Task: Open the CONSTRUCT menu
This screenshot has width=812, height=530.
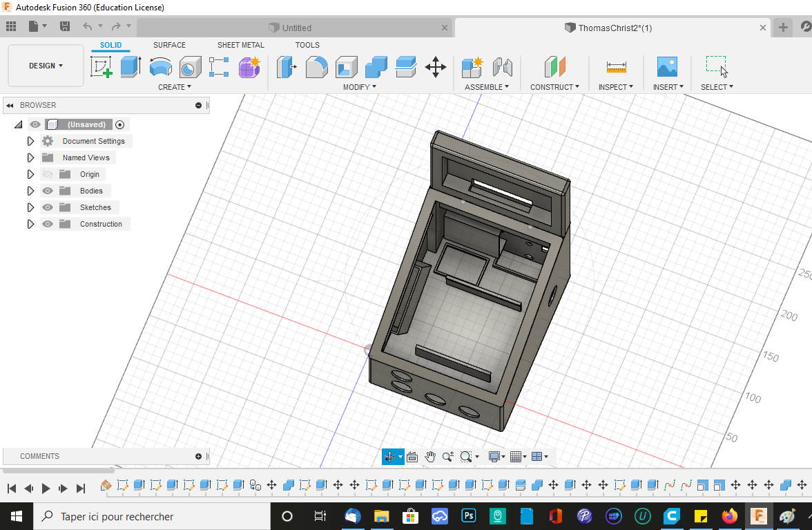Action: click(554, 87)
